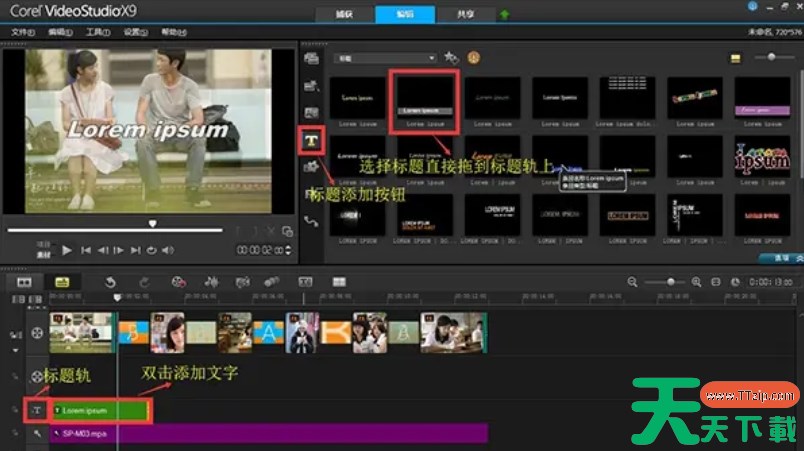Open the Sound Mixer tool
This screenshot has width=804, height=451.
211,283
